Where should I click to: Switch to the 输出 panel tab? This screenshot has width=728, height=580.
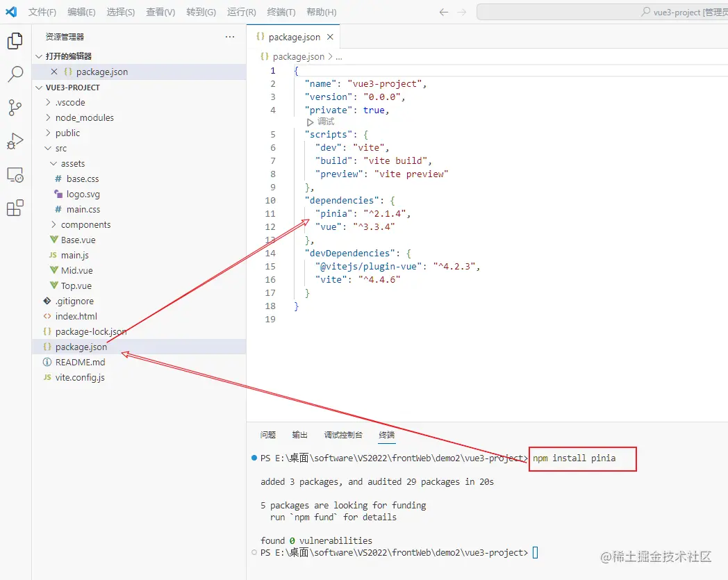coord(299,435)
